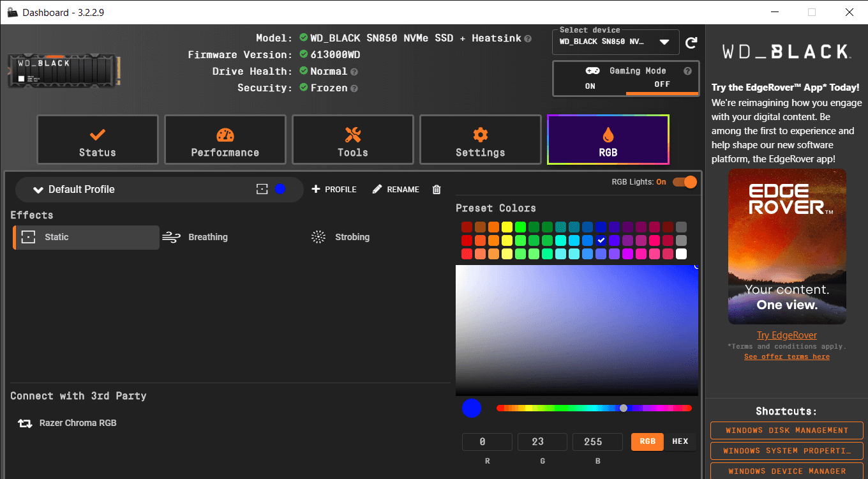Pick the white preset color swatch
The image size is (868, 479).
point(681,254)
